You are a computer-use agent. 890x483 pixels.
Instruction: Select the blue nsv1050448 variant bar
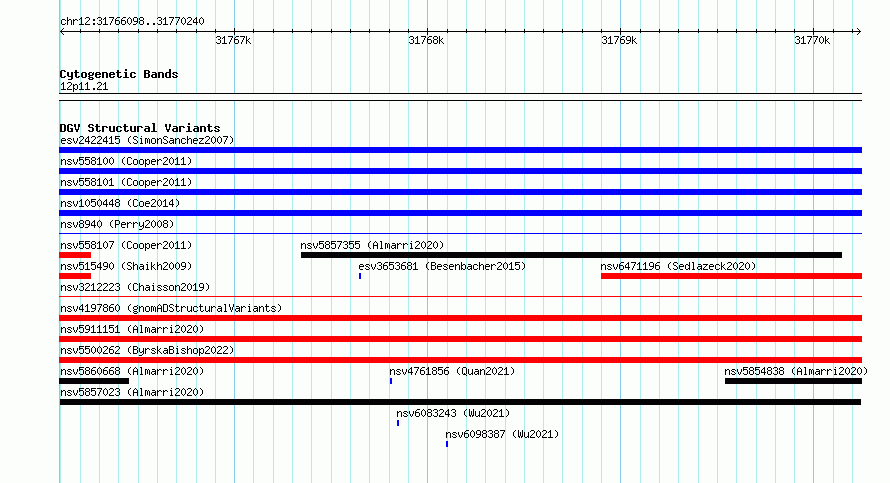click(461, 213)
